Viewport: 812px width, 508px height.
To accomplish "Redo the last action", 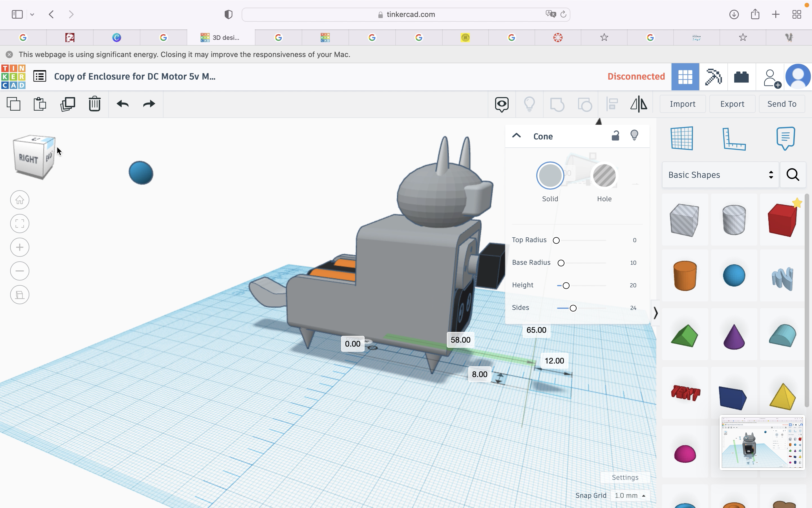I will [149, 104].
